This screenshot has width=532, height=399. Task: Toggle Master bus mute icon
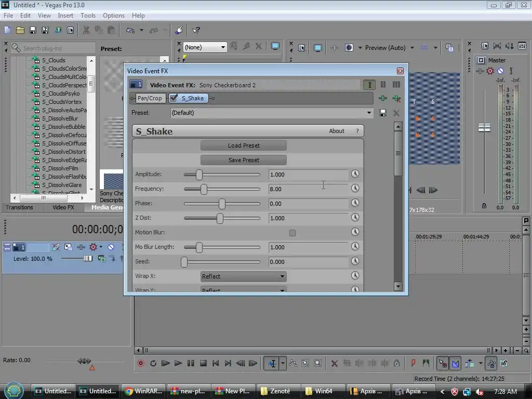point(500,71)
